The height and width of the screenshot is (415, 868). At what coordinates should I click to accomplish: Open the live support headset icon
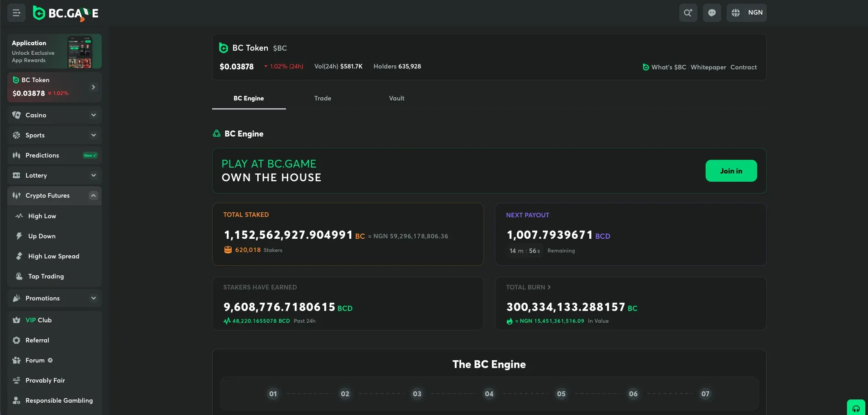click(x=856, y=409)
